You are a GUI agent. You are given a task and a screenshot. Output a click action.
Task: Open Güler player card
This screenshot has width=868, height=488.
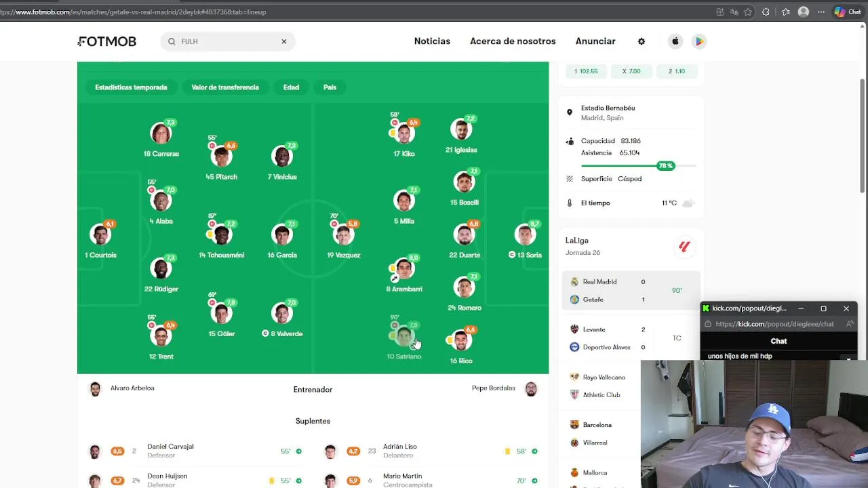click(221, 318)
